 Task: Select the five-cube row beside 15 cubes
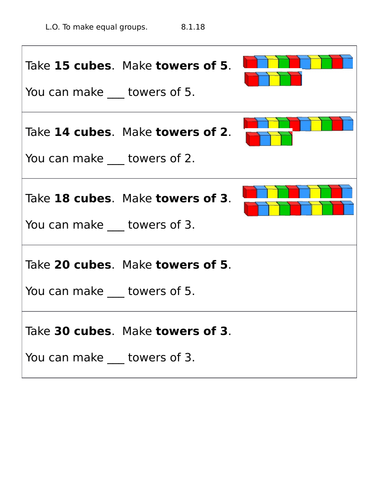273,79
